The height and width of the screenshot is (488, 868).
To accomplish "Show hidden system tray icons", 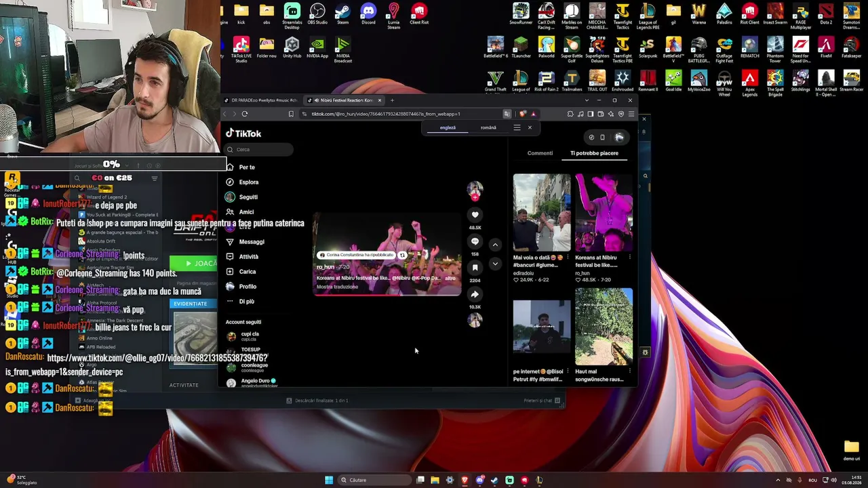I will pyautogui.click(x=778, y=480).
